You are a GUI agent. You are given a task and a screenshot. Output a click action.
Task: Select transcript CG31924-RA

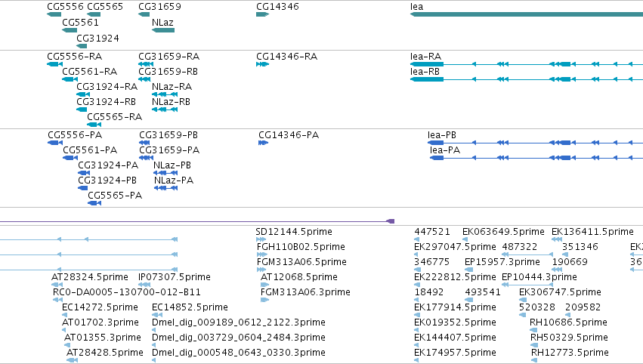107,87
